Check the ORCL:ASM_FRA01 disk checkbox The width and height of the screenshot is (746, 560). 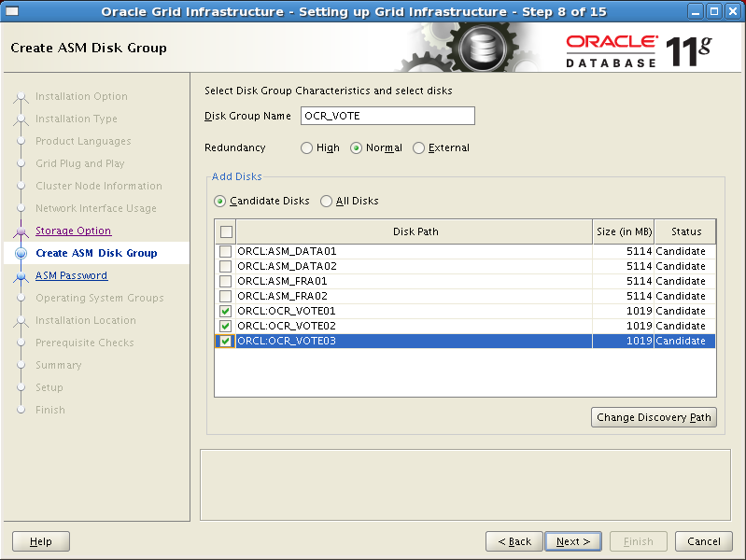pos(226,281)
